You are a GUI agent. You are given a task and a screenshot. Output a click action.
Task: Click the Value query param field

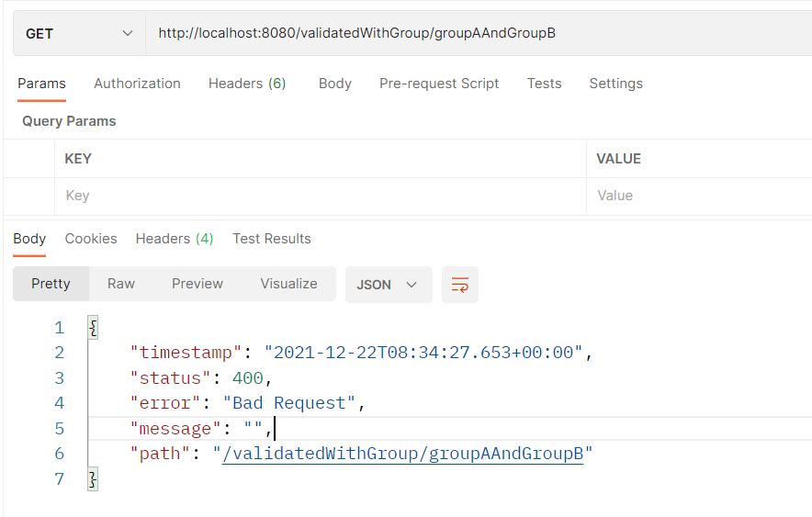pyautogui.click(x=699, y=196)
